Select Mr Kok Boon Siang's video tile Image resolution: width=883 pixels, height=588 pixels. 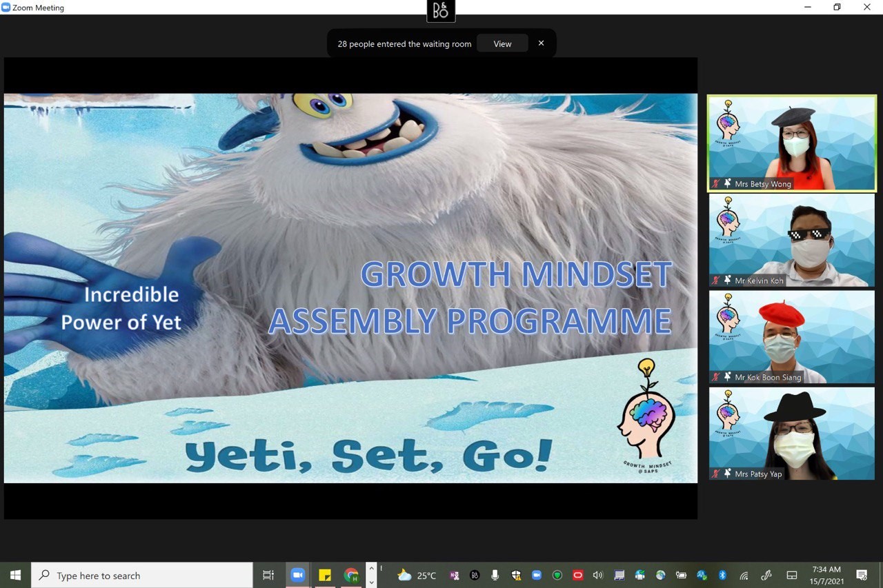tap(792, 337)
